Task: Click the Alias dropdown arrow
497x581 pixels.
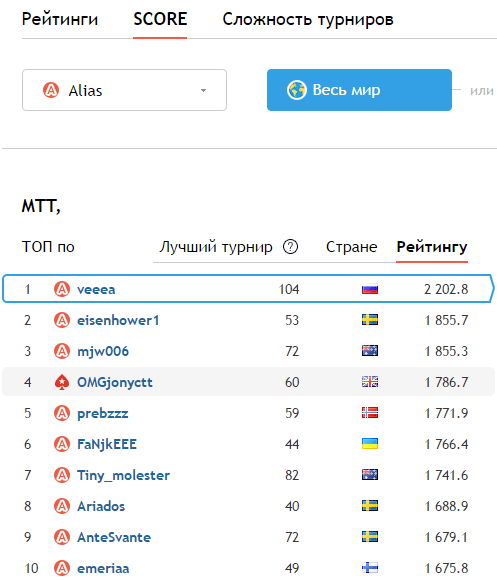Action: tap(203, 90)
